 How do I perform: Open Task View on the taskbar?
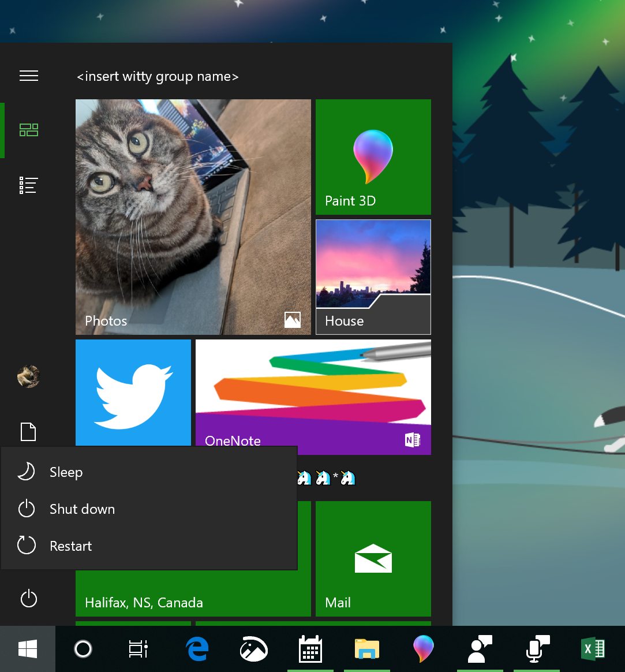(137, 649)
